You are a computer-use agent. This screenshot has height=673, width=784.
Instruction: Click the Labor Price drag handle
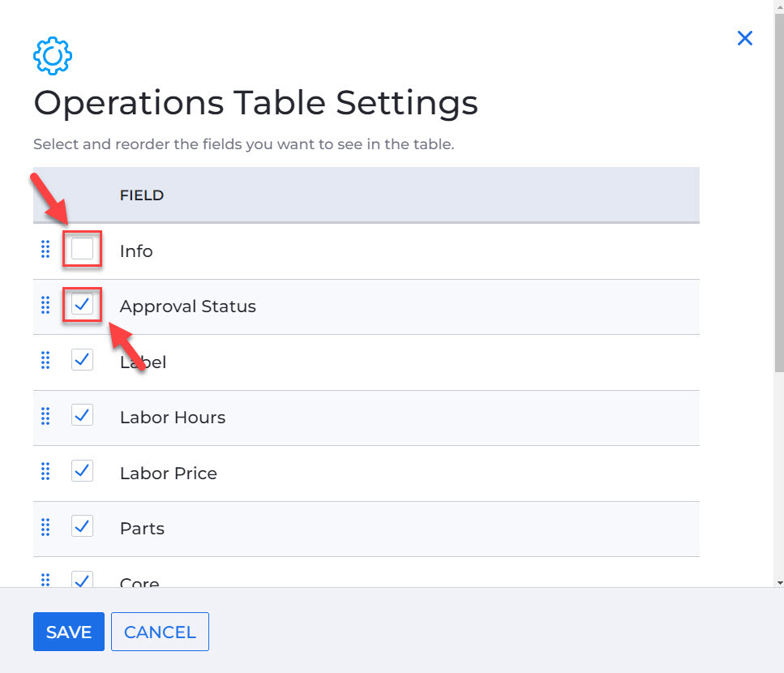click(45, 472)
